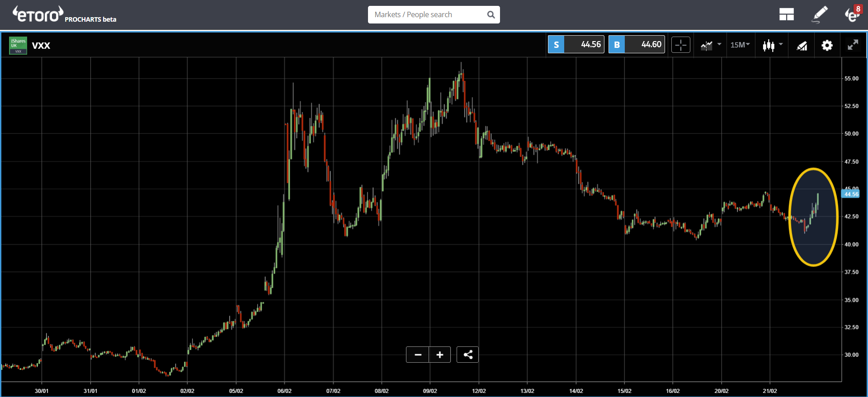The height and width of the screenshot is (397, 868).
Task: Zoom out the chart with minus button
Action: [x=418, y=355]
